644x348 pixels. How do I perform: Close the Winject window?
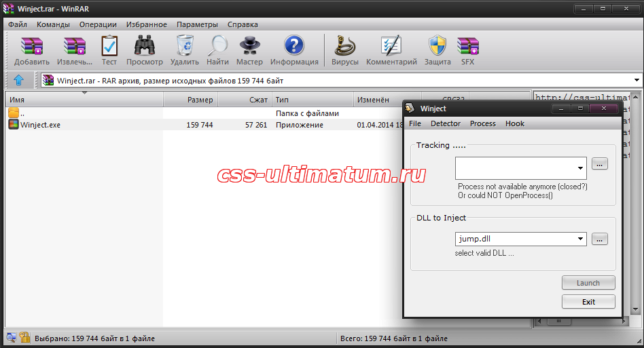(x=604, y=109)
